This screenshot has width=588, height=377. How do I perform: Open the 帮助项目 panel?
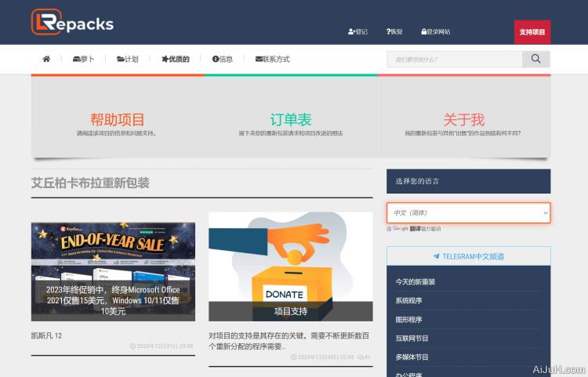point(118,120)
